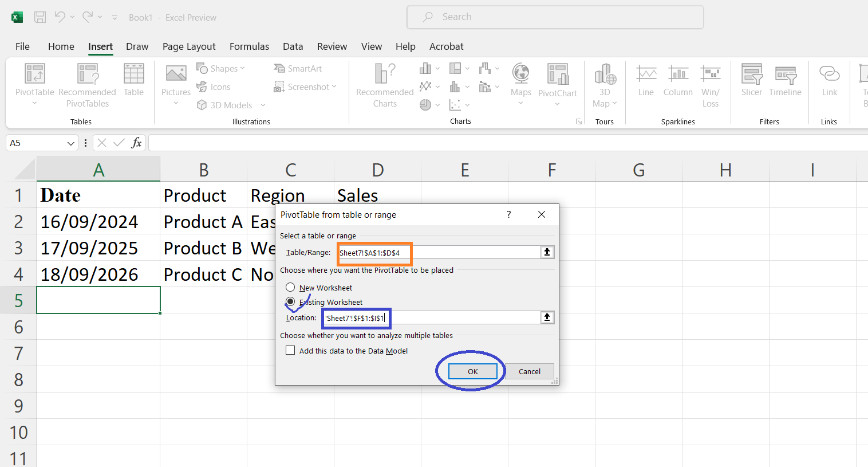Switch to the Home tab
Viewport: 868px width, 467px height.
coord(61,46)
